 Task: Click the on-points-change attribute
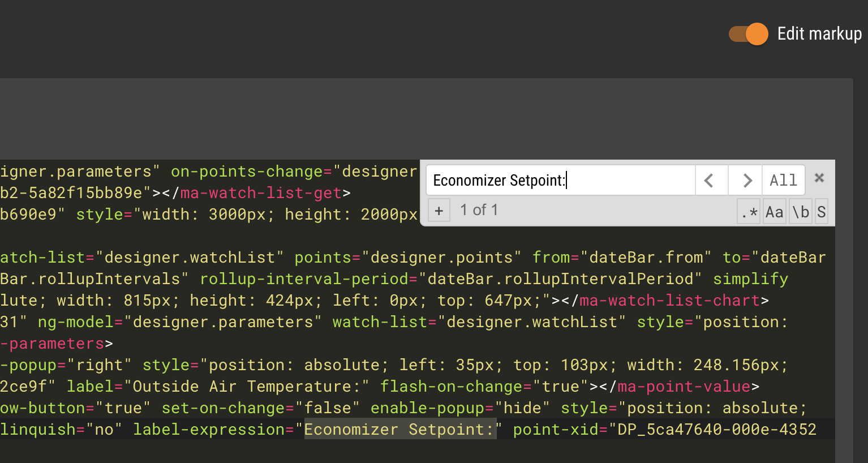247,171
